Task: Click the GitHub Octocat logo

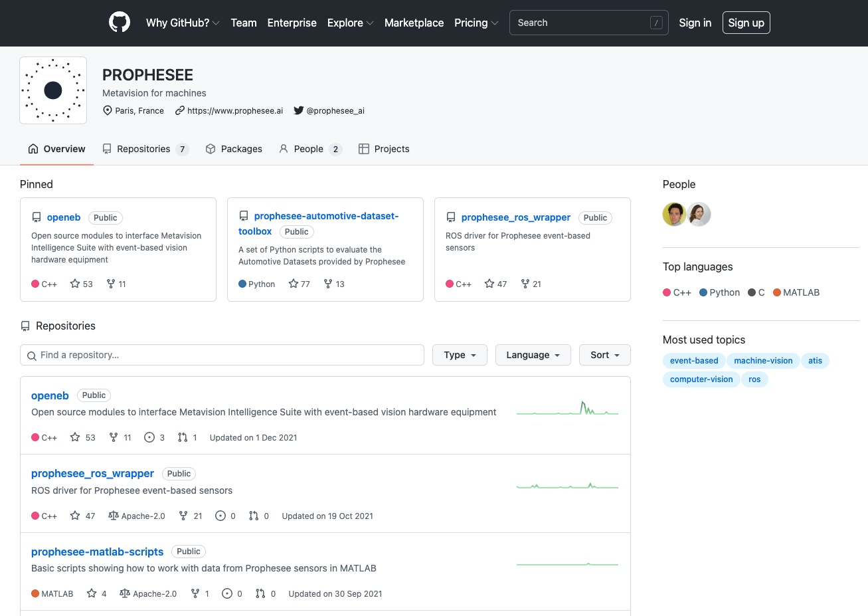Action: pyautogui.click(x=120, y=23)
